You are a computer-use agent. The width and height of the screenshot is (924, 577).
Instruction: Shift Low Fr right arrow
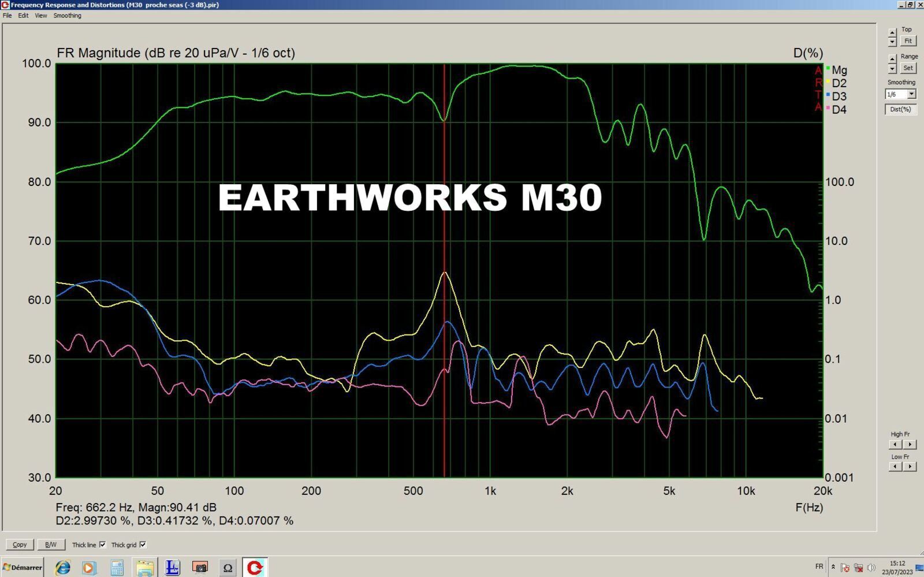910,466
